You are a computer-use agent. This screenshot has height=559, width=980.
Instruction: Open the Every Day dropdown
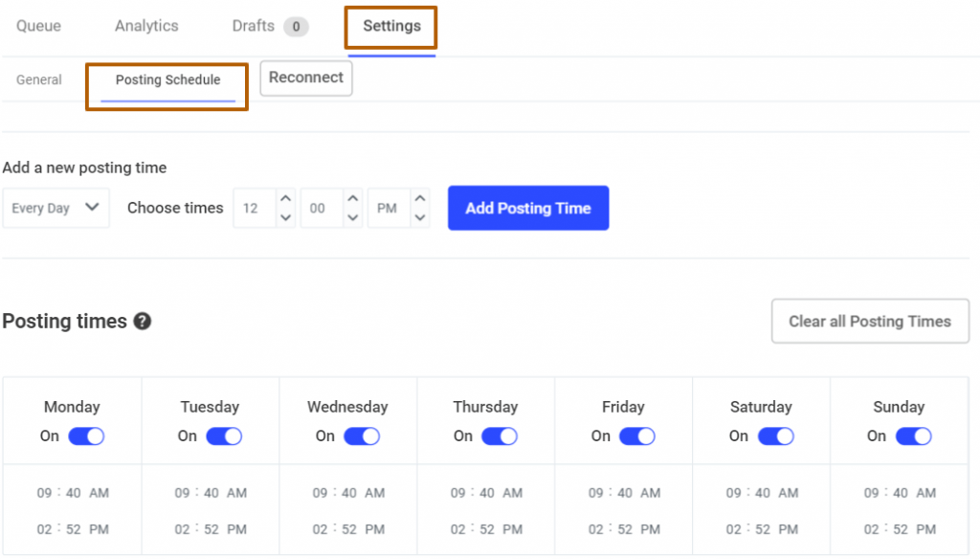(x=56, y=208)
